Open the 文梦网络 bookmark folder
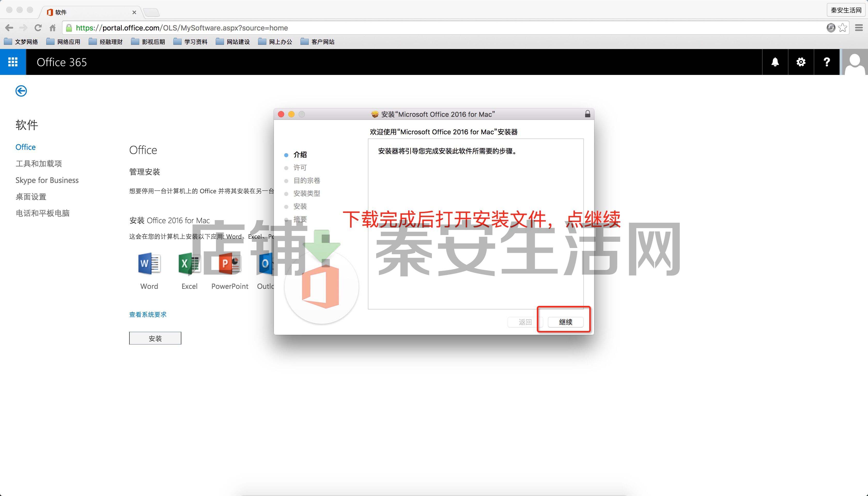The image size is (868, 496). (21, 42)
